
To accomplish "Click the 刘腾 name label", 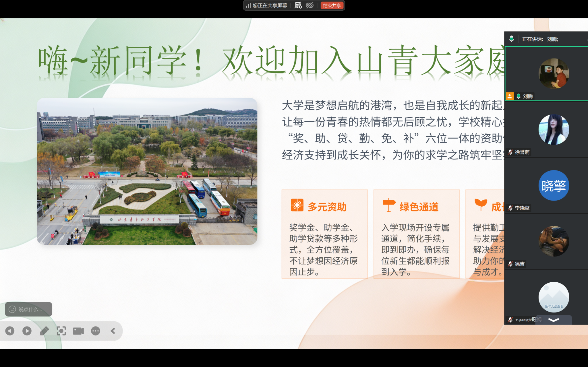I will (528, 96).
